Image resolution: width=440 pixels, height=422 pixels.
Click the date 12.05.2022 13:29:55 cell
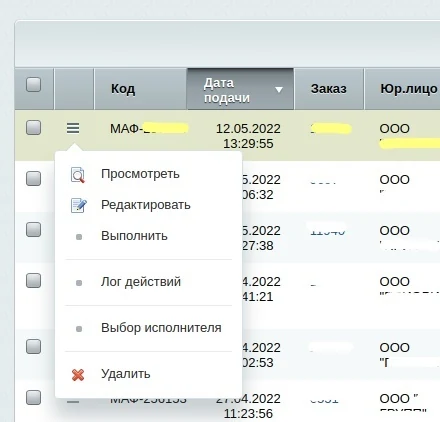pyautogui.click(x=248, y=136)
